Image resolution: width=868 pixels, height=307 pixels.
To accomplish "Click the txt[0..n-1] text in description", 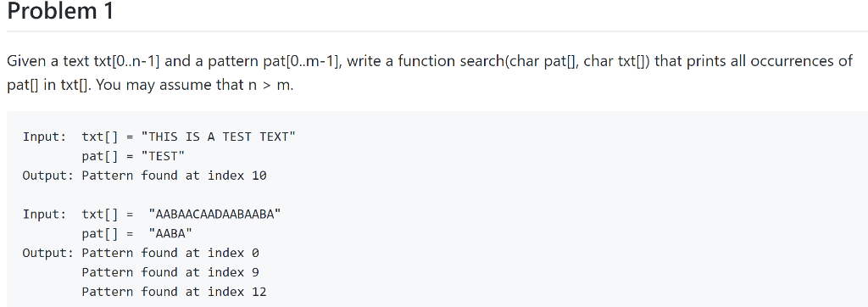I will [121, 60].
